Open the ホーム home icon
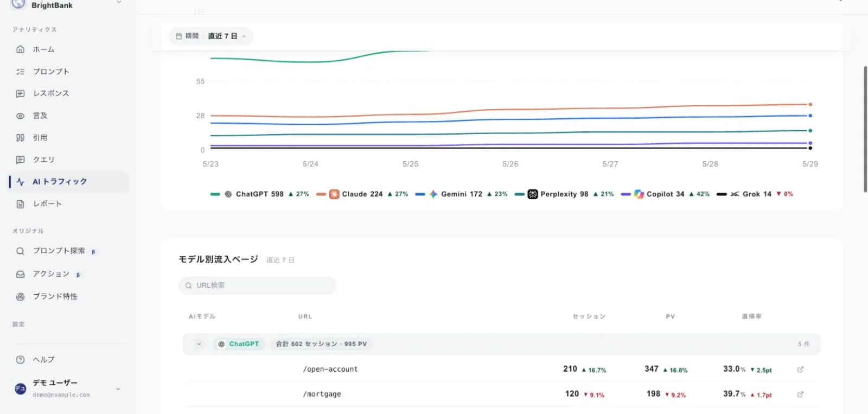Image resolution: width=868 pixels, height=414 pixels. 20,49
